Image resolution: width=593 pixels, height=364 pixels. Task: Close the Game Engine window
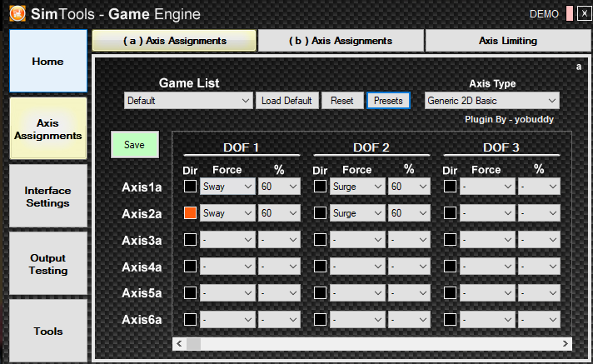(x=584, y=13)
